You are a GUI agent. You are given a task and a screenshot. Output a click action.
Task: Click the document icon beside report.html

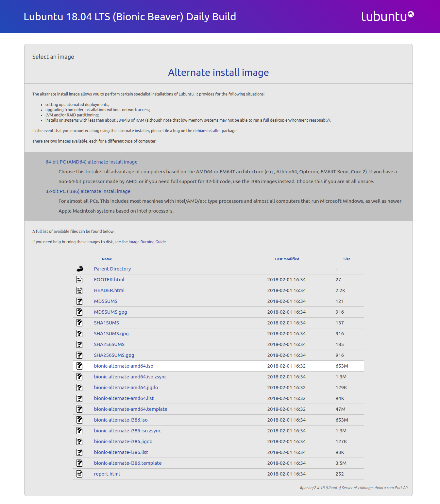click(79, 474)
